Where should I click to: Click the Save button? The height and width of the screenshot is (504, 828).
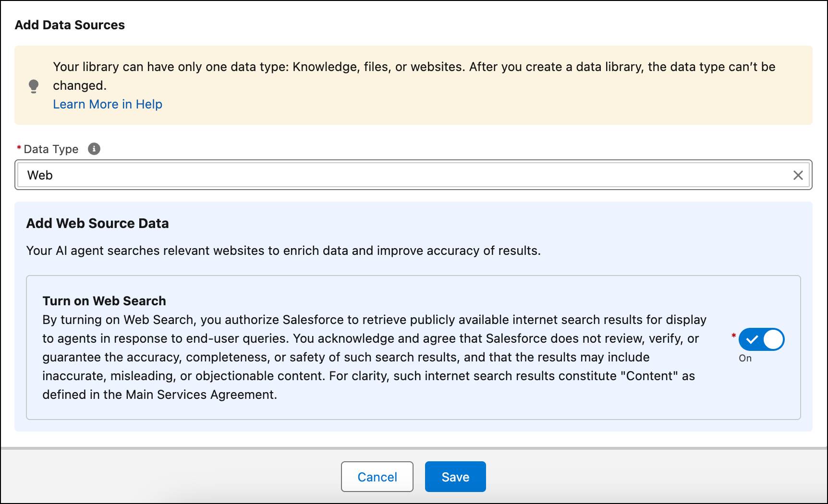point(455,477)
